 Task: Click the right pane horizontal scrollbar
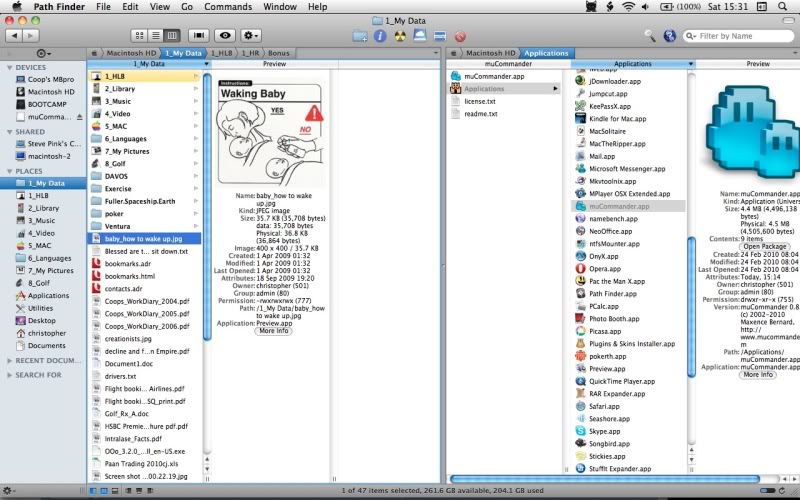coord(605,479)
